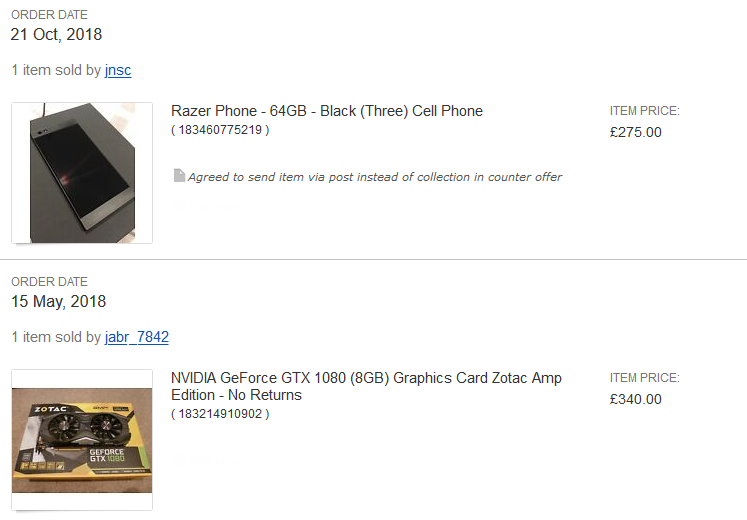Click the £275.00 item price

(x=636, y=132)
